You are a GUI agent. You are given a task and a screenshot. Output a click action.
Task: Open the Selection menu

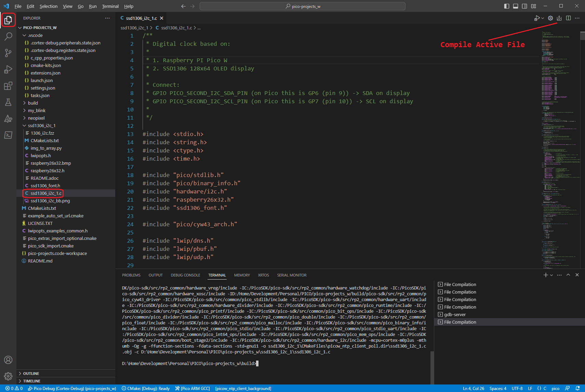tap(49, 6)
